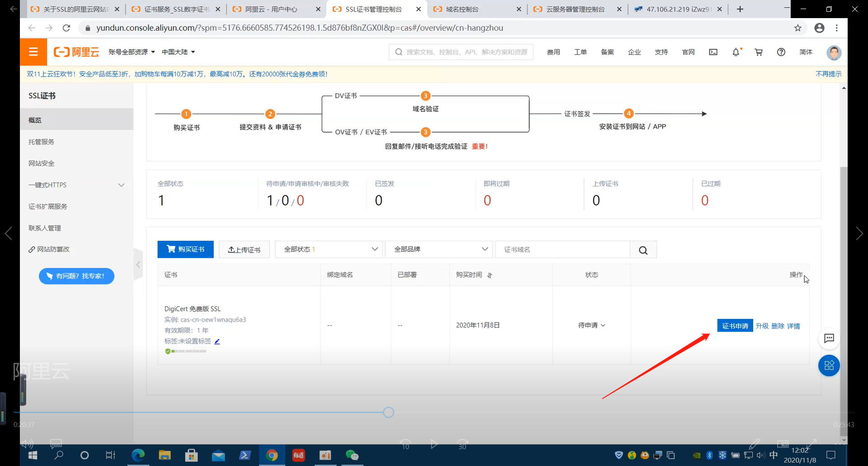Reload the browser page
The image size is (868, 466).
tap(66, 28)
